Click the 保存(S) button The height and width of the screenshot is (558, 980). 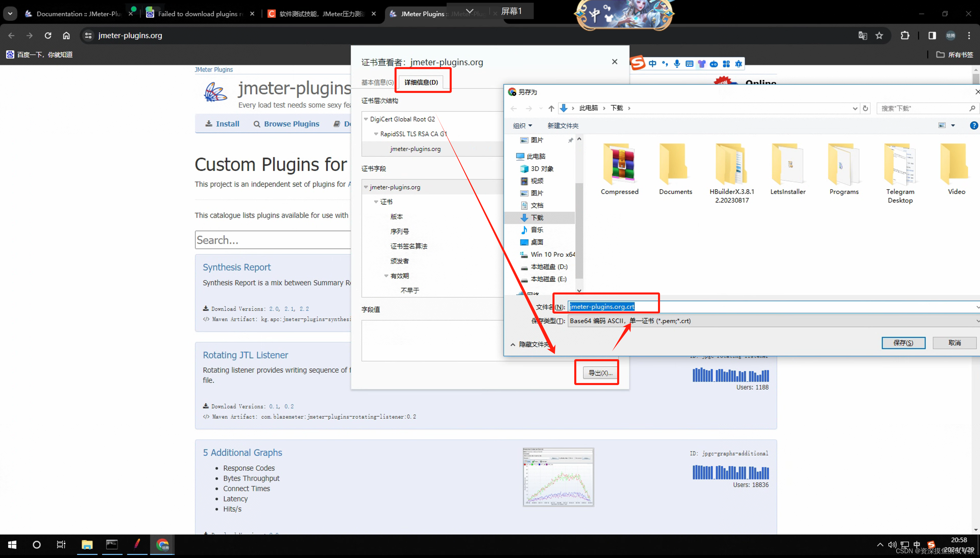(x=903, y=342)
